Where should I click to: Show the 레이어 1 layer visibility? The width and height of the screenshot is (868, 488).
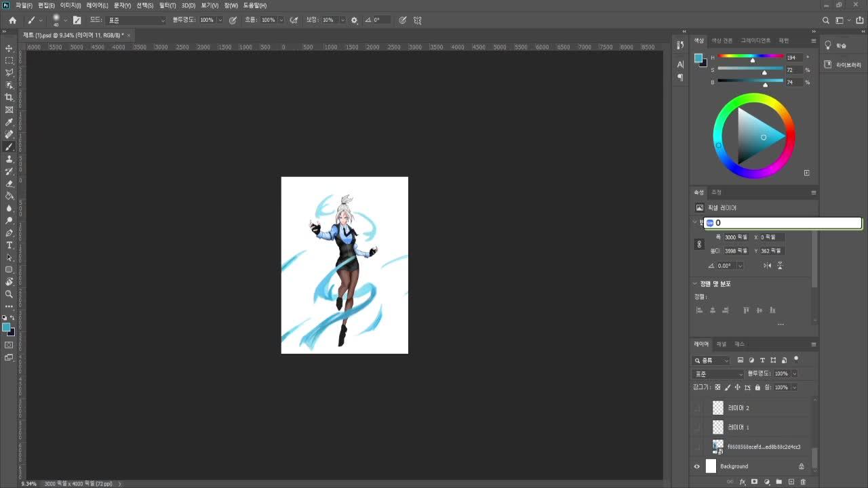pyautogui.click(x=696, y=427)
